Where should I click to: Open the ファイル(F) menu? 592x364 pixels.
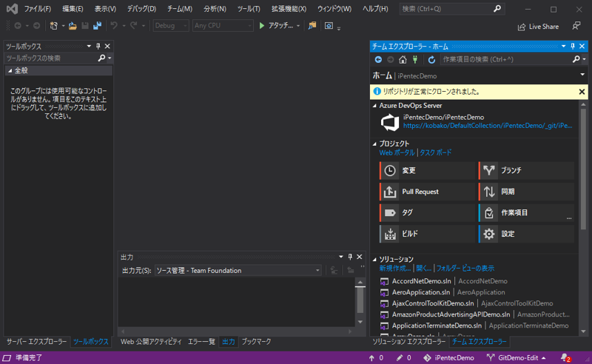pyautogui.click(x=38, y=9)
